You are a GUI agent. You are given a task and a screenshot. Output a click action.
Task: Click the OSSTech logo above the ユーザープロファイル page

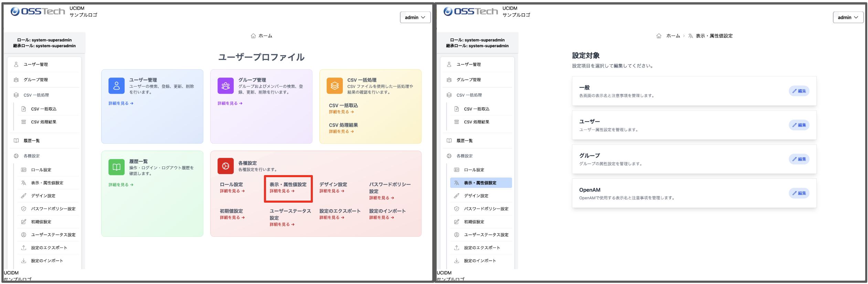pos(38,12)
